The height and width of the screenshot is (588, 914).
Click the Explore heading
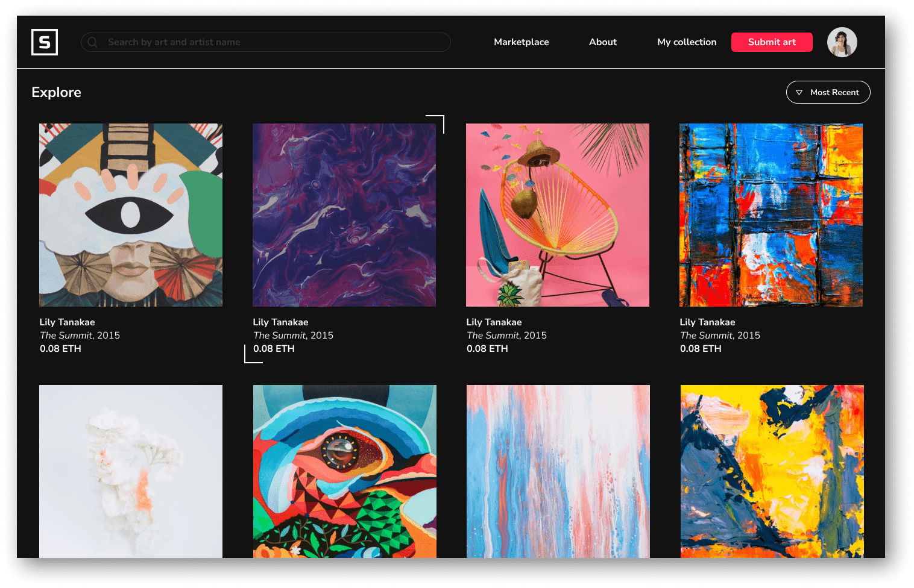click(x=56, y=92)
